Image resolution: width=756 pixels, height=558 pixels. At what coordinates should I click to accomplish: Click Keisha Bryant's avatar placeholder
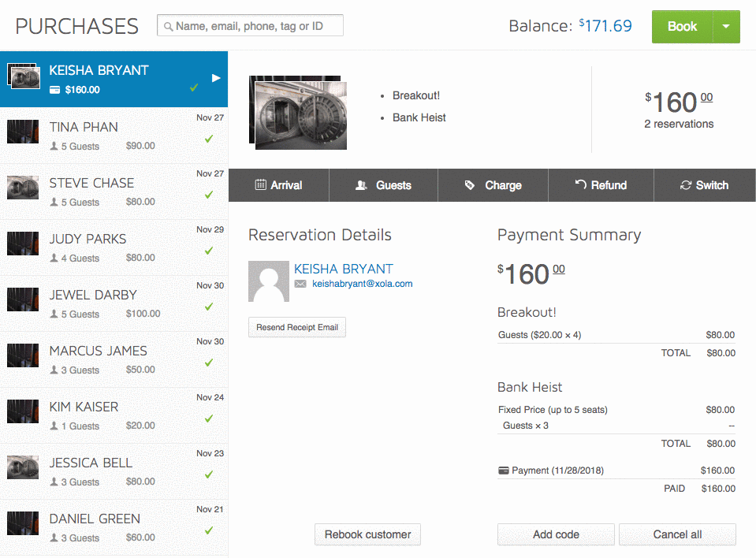tap(269, 281)
